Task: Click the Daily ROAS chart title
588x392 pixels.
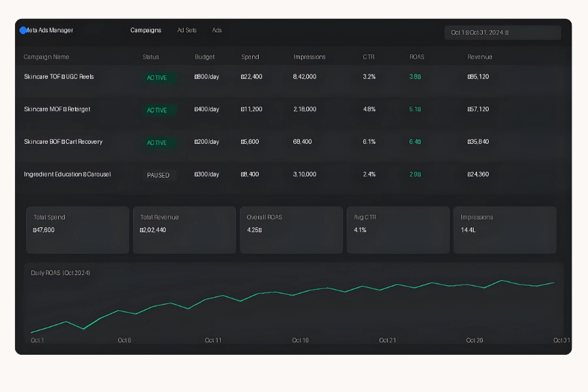Action: (61, 272)
